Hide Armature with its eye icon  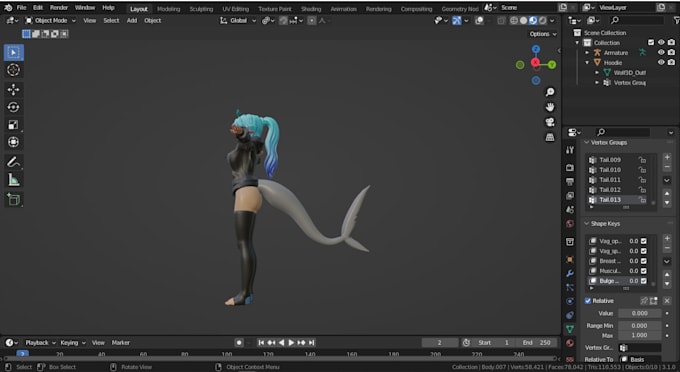coord(661,52)
